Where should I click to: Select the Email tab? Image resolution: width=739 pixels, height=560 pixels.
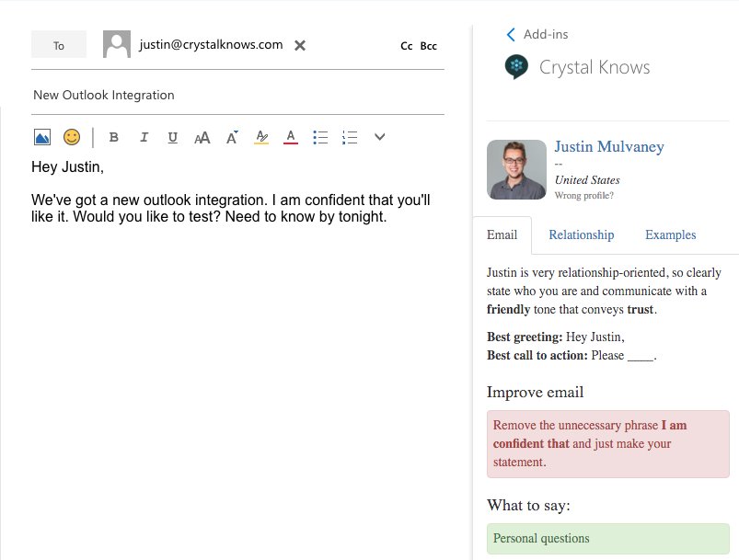(502, 235)
